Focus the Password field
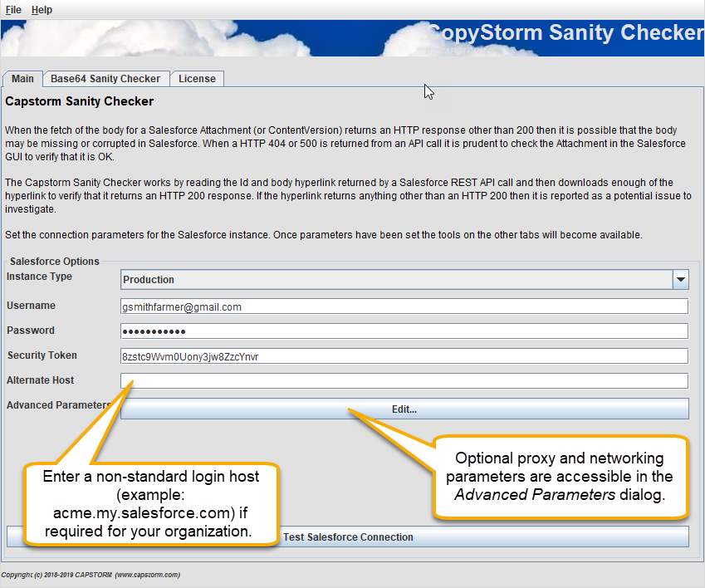 coord(404,331)
